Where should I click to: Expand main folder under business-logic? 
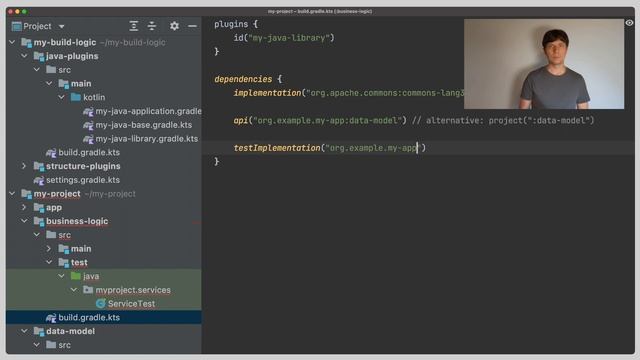click(49, 249)
